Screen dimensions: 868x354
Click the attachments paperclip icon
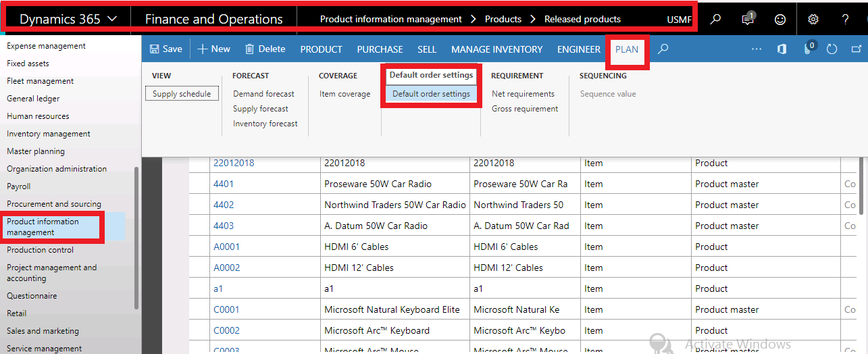[x=808, y=49]
